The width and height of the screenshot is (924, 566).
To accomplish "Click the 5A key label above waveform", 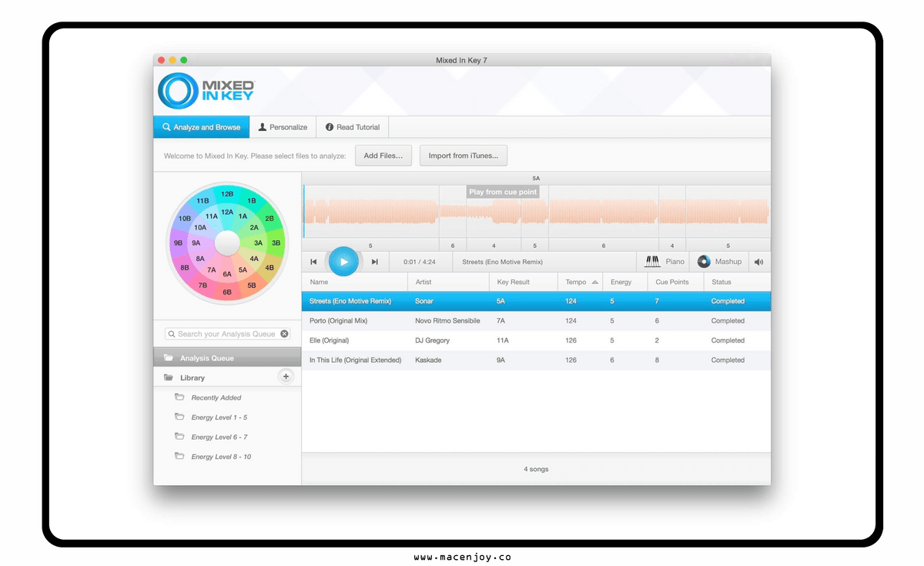I will tap(536, 178).
